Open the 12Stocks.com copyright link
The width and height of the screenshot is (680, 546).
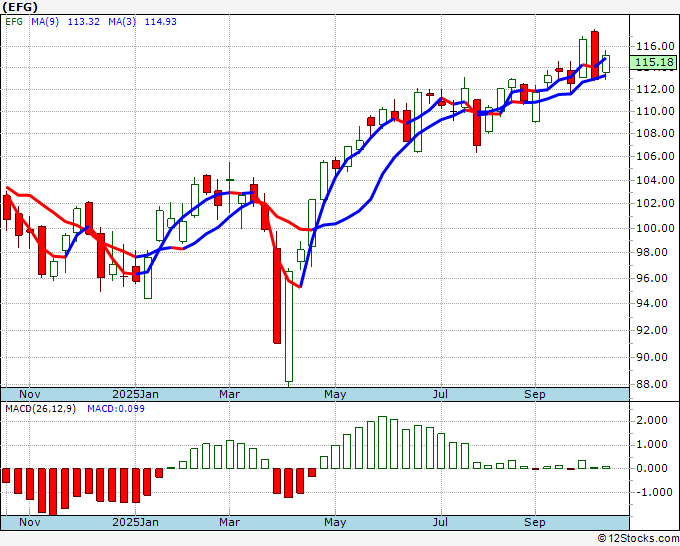tap(638, 539)
